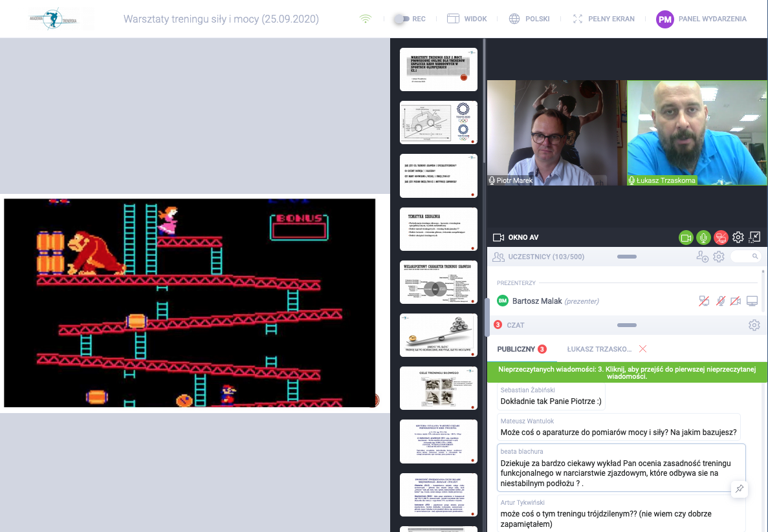Open AV window settings gear
The image size is (768, 532).
738,237
